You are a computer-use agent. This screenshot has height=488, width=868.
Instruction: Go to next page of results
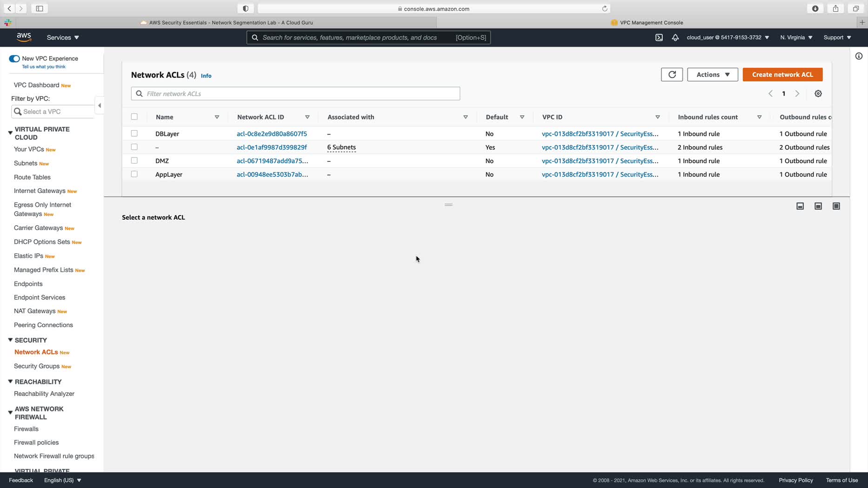tap(797, 94)
